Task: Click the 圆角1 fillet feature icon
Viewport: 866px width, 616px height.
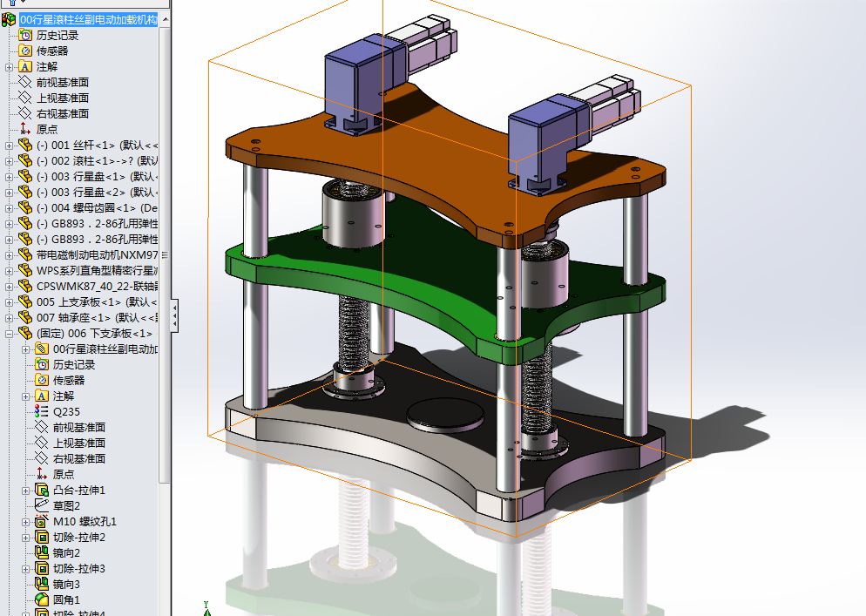Action: coord(42,599)
